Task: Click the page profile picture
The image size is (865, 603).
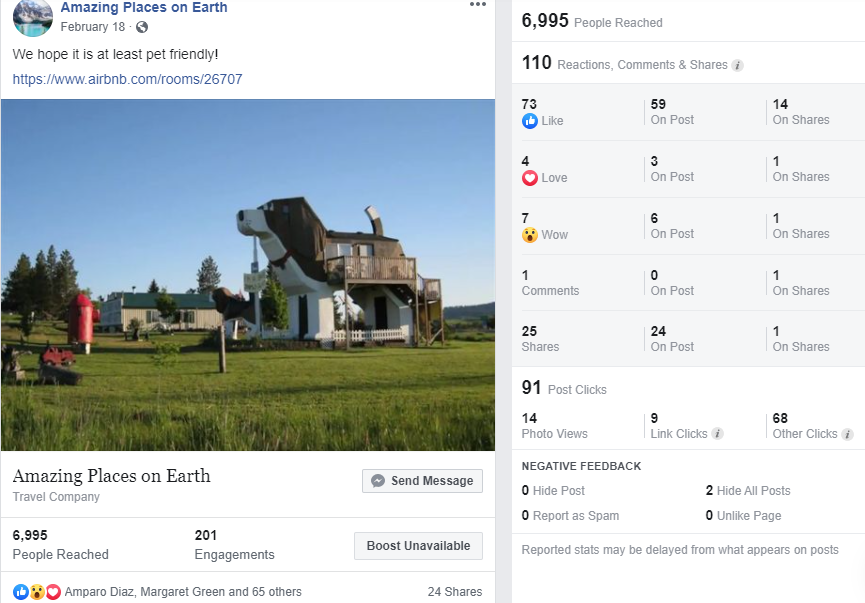Action: pyautogui.click(x=30, y=18)
